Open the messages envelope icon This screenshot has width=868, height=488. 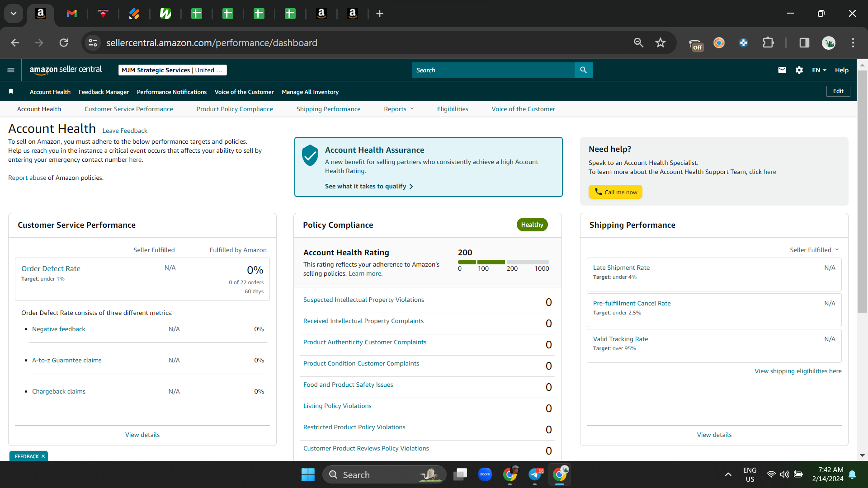click(782, 70)
